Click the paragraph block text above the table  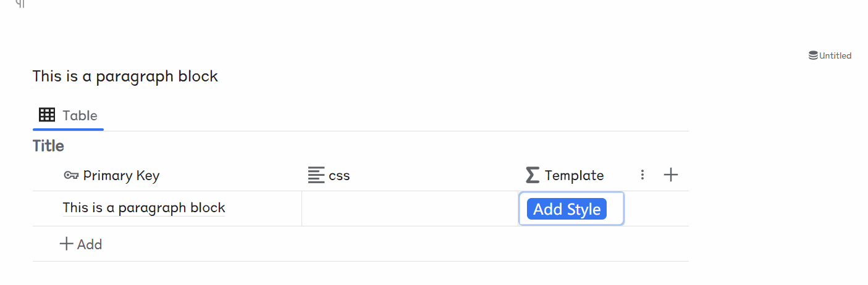(x=125, y=76)
